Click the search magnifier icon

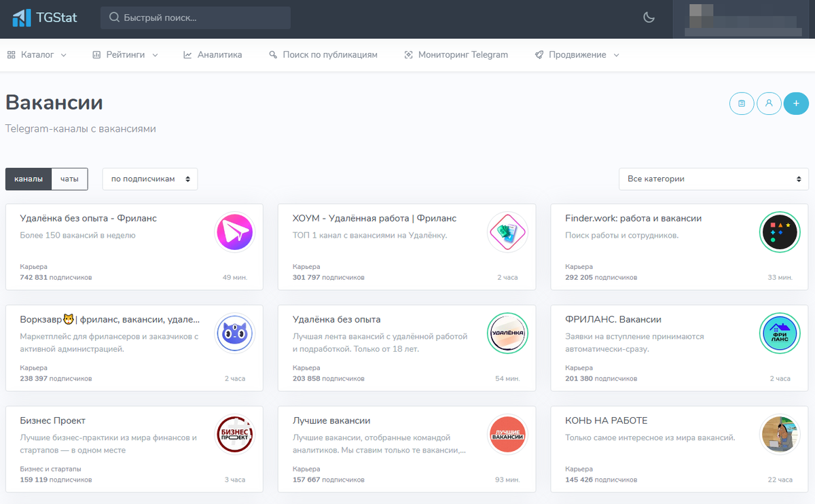click(114, 18)
